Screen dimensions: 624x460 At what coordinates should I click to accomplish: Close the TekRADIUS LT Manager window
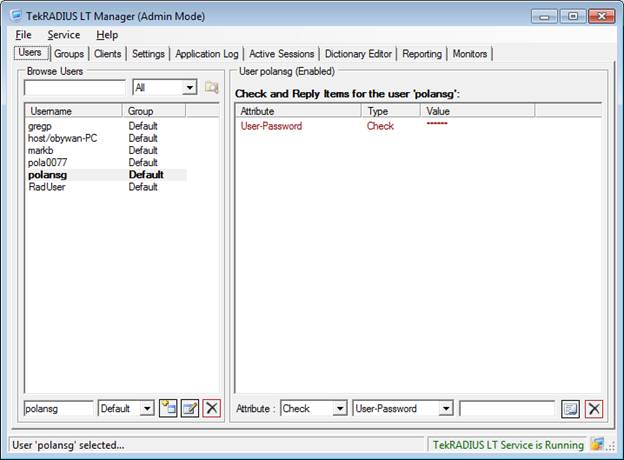[x=601, y=16]
